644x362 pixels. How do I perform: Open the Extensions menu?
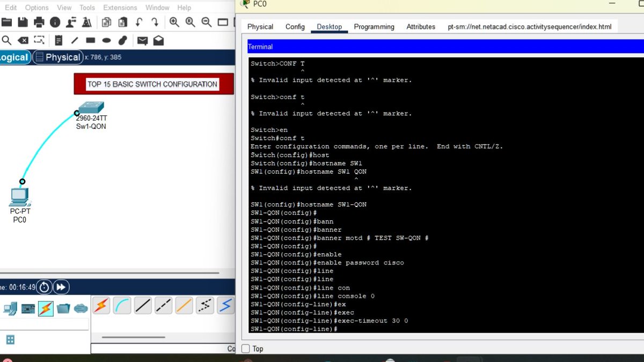click(120, 8)
